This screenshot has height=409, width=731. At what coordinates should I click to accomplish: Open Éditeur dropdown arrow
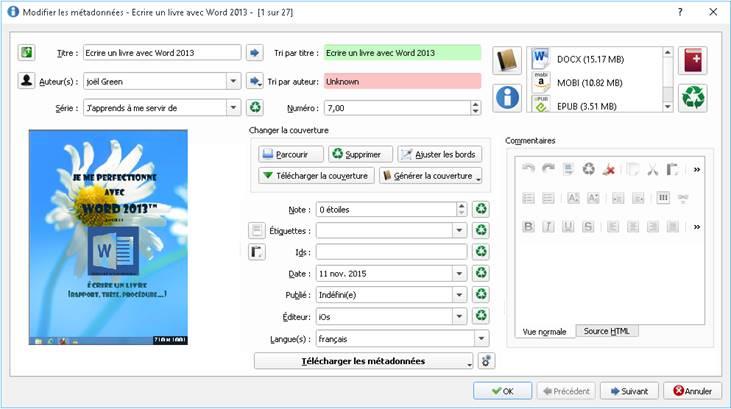(459, 316)
